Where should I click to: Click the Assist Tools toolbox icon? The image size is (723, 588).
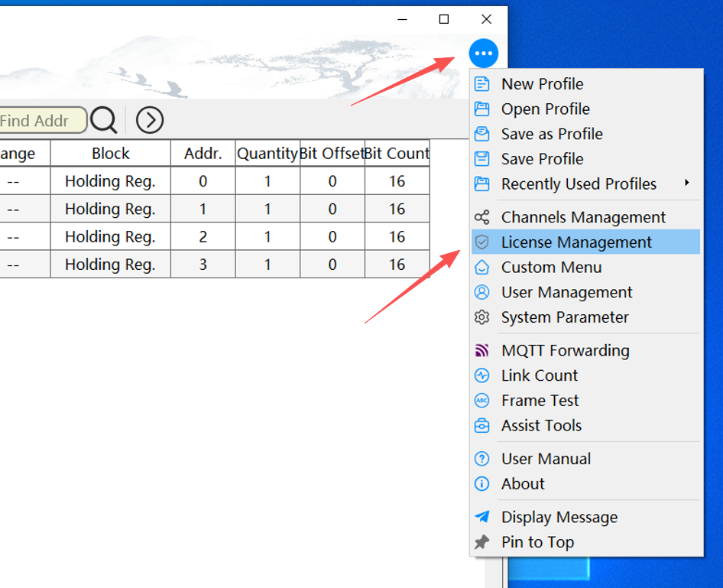pyautogui.click(x=481, y=425)
